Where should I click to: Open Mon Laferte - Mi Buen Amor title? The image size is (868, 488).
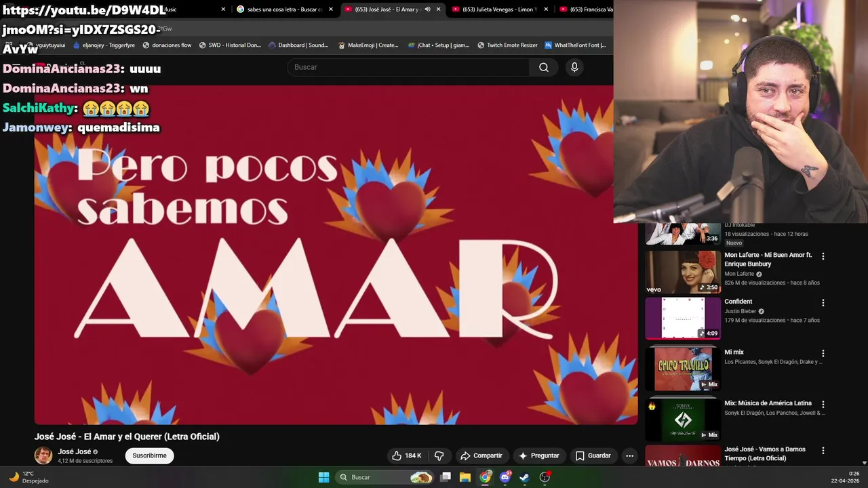point(768,259)
